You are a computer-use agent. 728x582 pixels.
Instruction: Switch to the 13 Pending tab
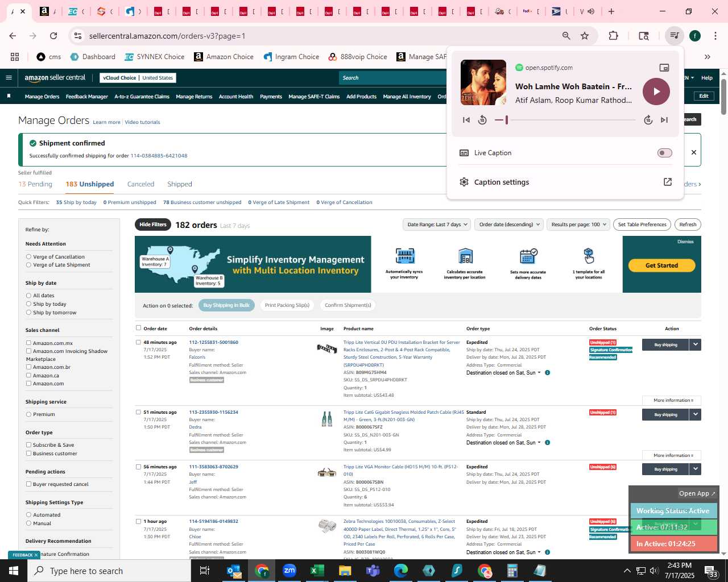(x=35, y=184)
